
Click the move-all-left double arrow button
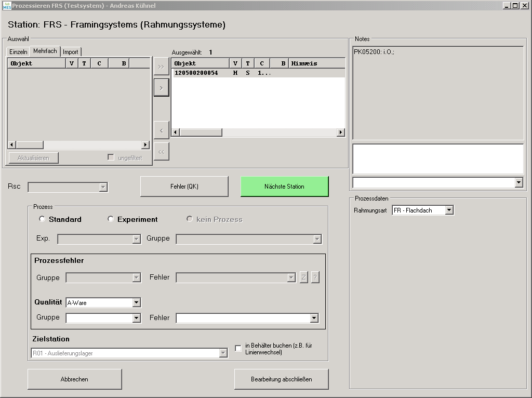click(161, 151)
